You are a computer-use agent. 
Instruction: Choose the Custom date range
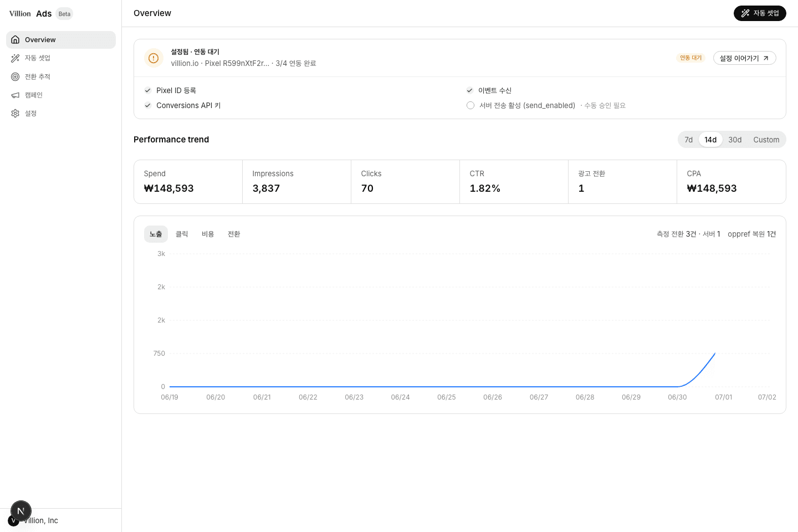click(x=766, y=140)
